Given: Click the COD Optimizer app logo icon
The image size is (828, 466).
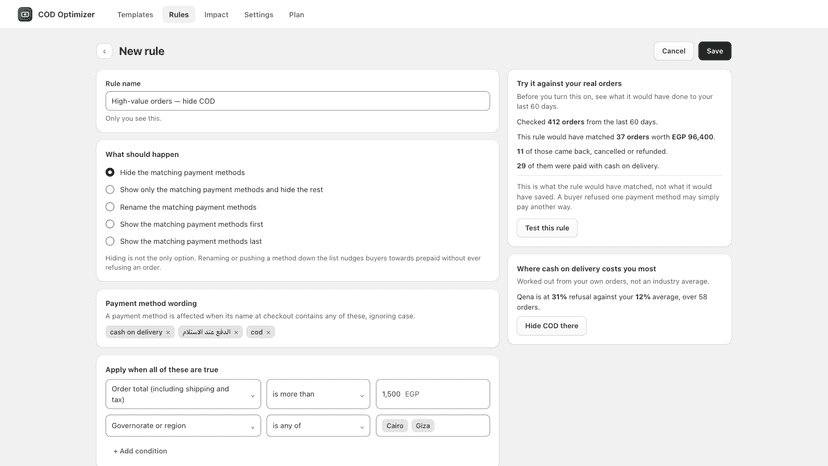Looking at the screenshot, I should tap(25, 14).
